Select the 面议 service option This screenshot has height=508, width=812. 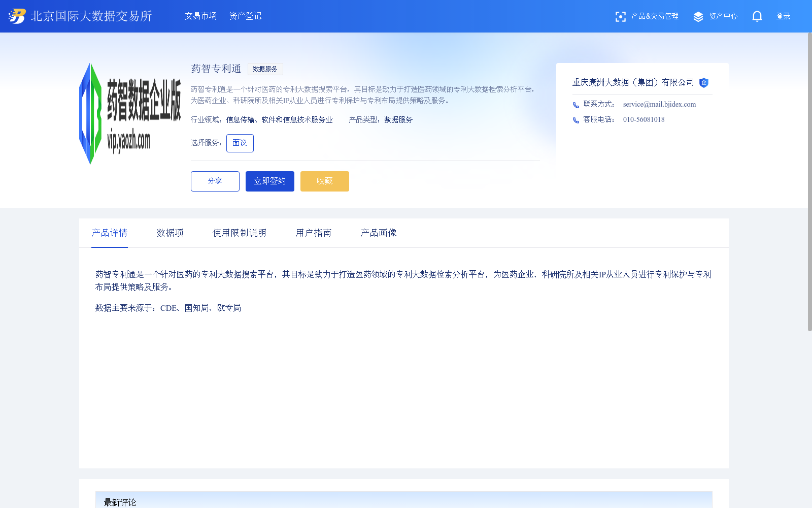[x=240, y=143]
